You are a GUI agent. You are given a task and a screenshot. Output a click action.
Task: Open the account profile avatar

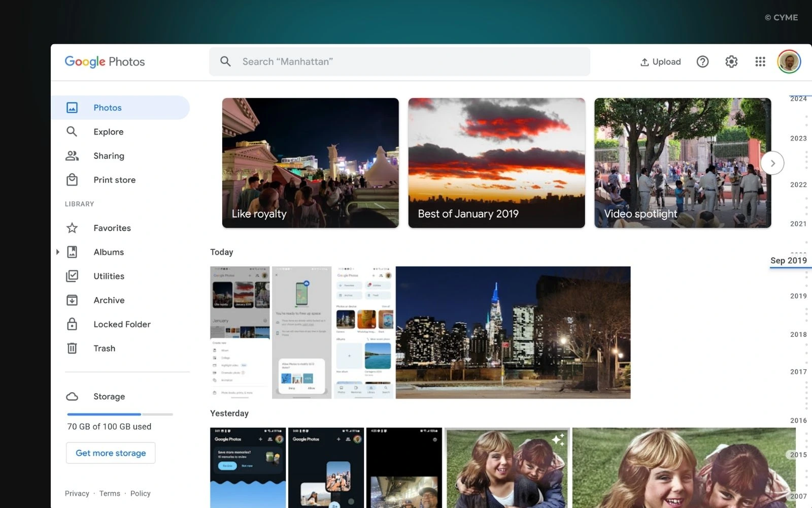789,62
